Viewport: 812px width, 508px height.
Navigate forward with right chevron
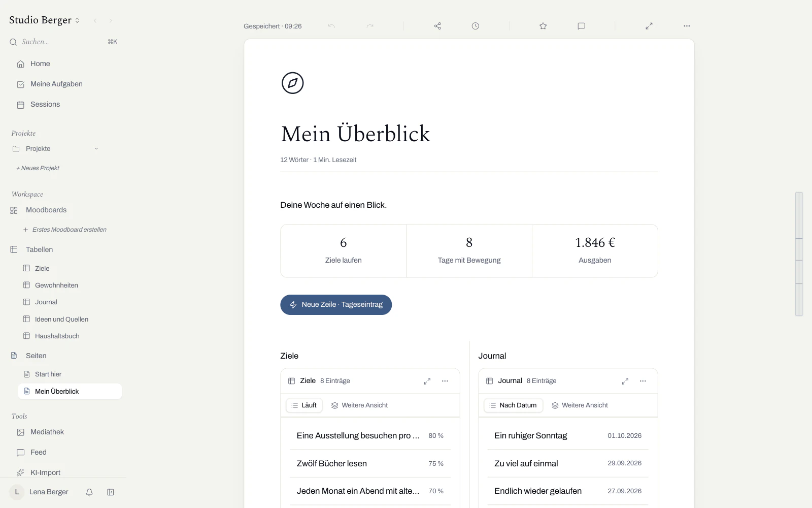tap(111, 21)
